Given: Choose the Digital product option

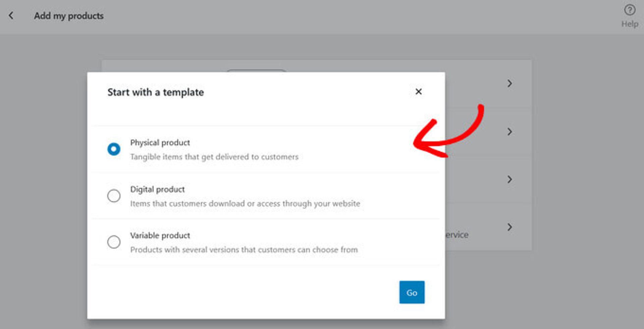Looking at the screenshot, I should (114, 196).
